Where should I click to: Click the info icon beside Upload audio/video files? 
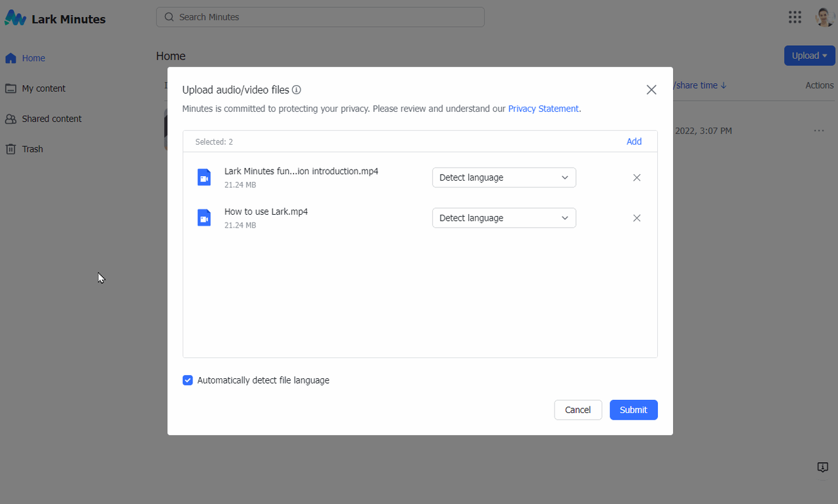[297, 90]
